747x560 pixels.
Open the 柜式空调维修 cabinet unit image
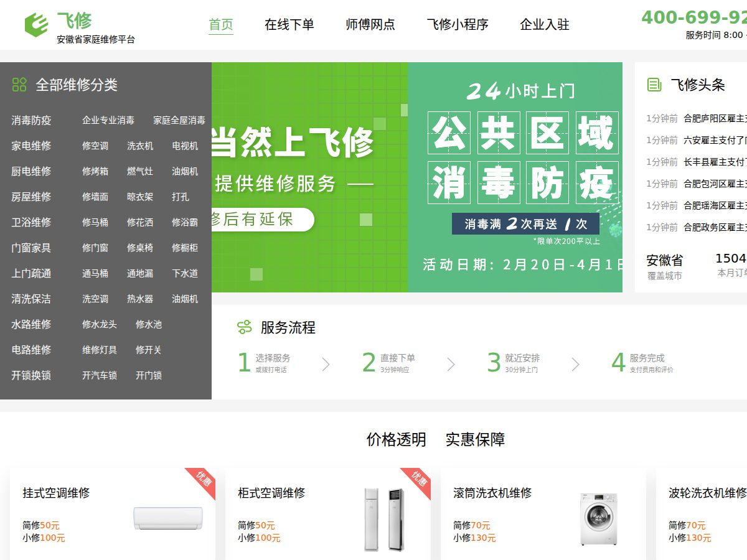click(x=384, y=519)
